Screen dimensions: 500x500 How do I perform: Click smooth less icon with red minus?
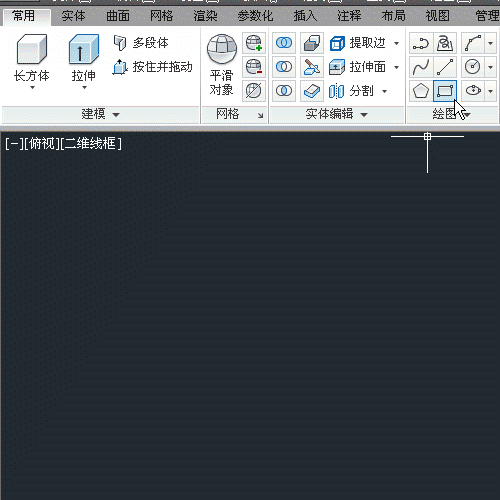coord(254,67)
